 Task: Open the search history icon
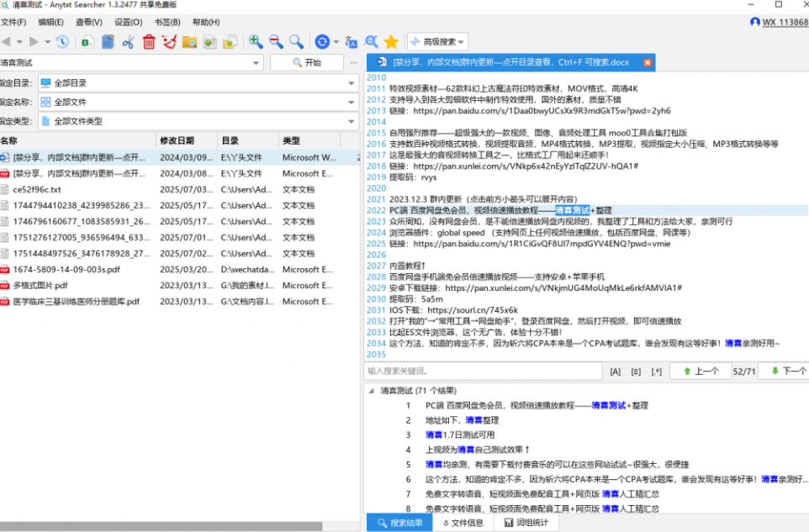click(61, 41)
